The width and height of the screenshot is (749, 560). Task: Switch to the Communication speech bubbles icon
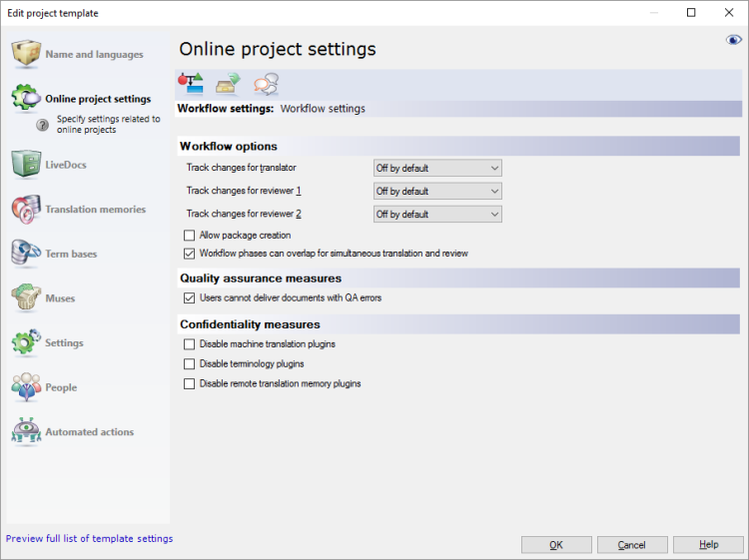pos(266,83)
